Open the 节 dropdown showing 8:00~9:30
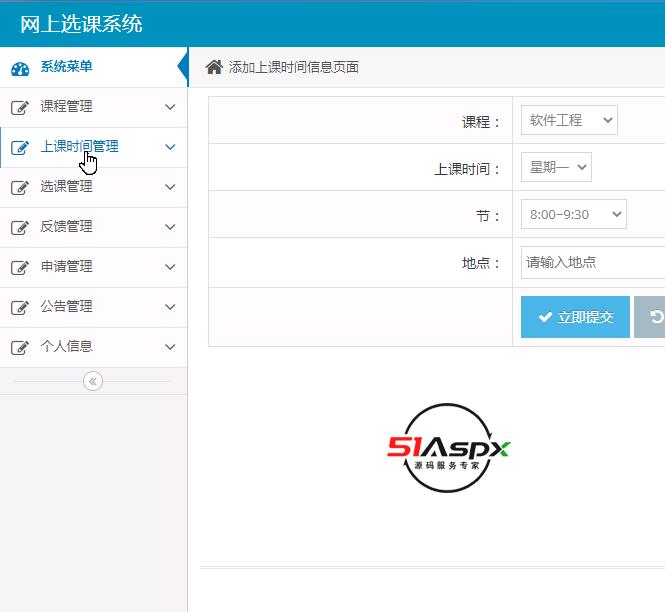665x612 pixels. (573, 214)
